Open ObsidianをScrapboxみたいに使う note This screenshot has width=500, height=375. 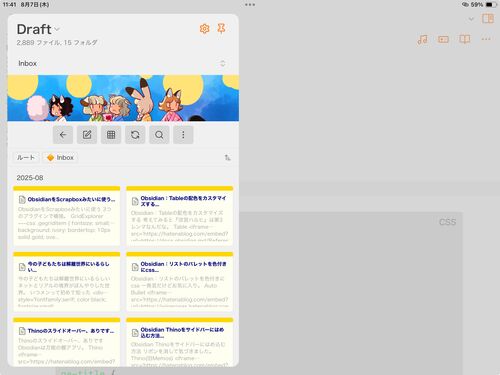pos(66,216)
